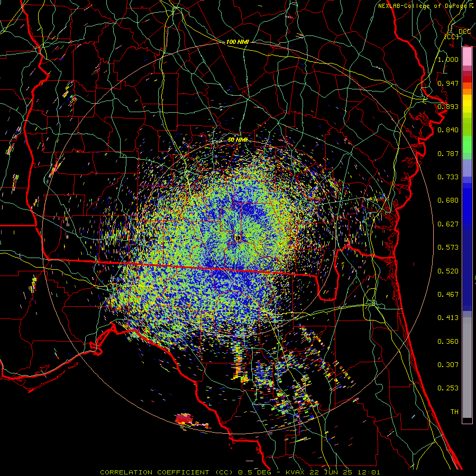Select the 0.360 scale value
Image resolution: width=476 pixels, height=476 pixels.
tap(448, 342)
